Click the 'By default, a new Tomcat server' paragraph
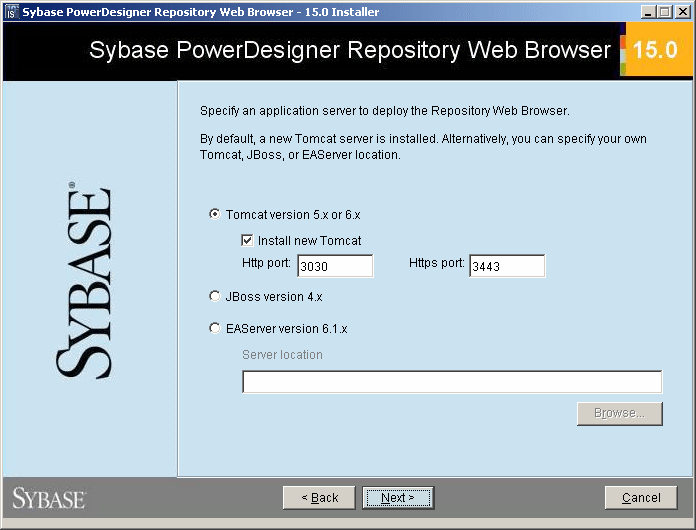 [423, 146]
